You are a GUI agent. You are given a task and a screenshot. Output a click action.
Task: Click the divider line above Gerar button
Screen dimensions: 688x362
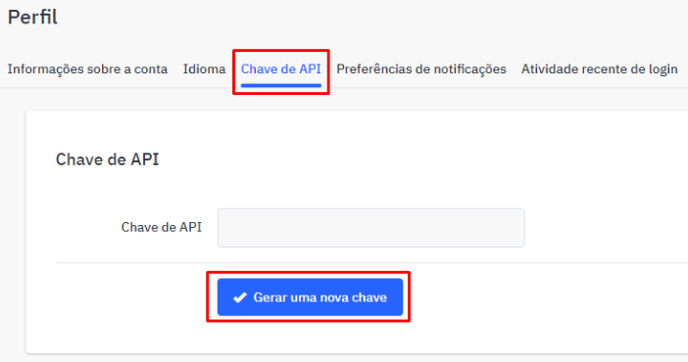click(x=372, y=263)
